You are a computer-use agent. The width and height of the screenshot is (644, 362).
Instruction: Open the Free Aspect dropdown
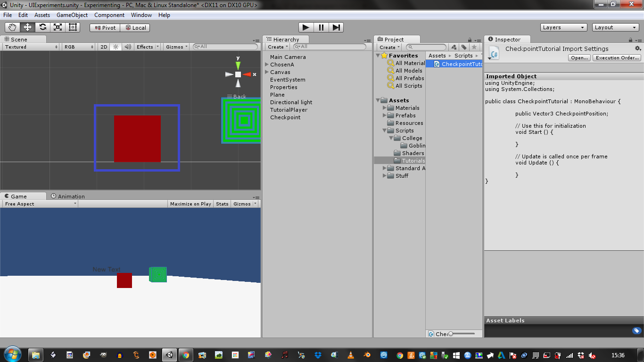40,203
